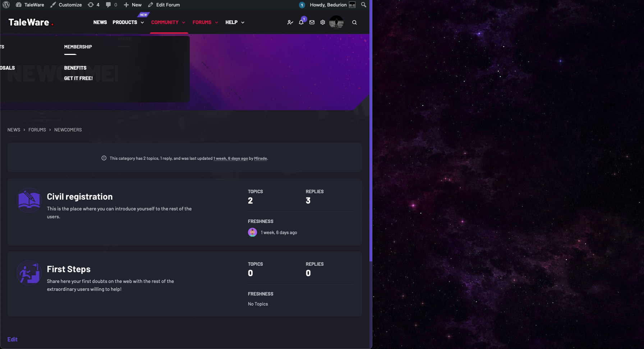Click the WordPress logo in admin bar
This screenshot has width=644, height=349.
6,5
